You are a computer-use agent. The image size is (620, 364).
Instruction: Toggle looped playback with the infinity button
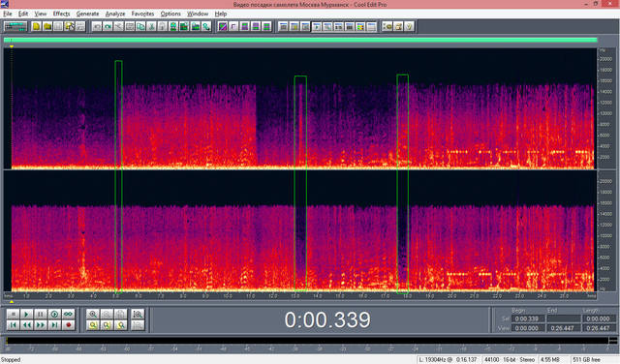pos(69,315)
